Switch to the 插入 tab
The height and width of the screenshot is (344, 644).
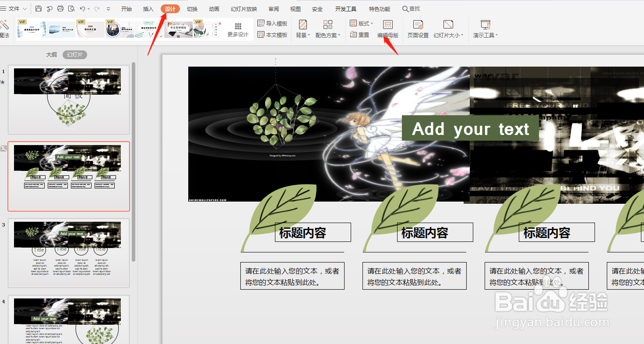point(148,9)
